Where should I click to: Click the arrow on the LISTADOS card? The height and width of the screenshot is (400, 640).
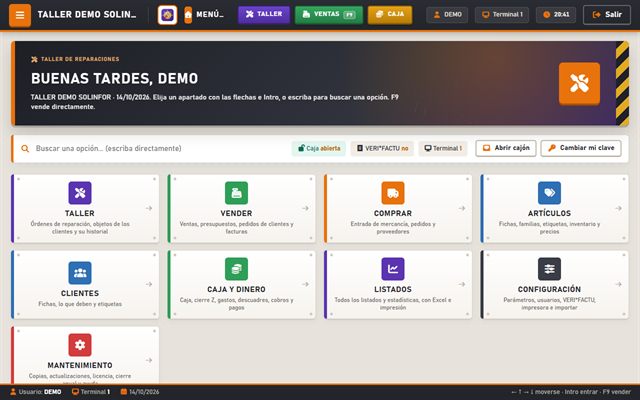(x=462, y=284)
